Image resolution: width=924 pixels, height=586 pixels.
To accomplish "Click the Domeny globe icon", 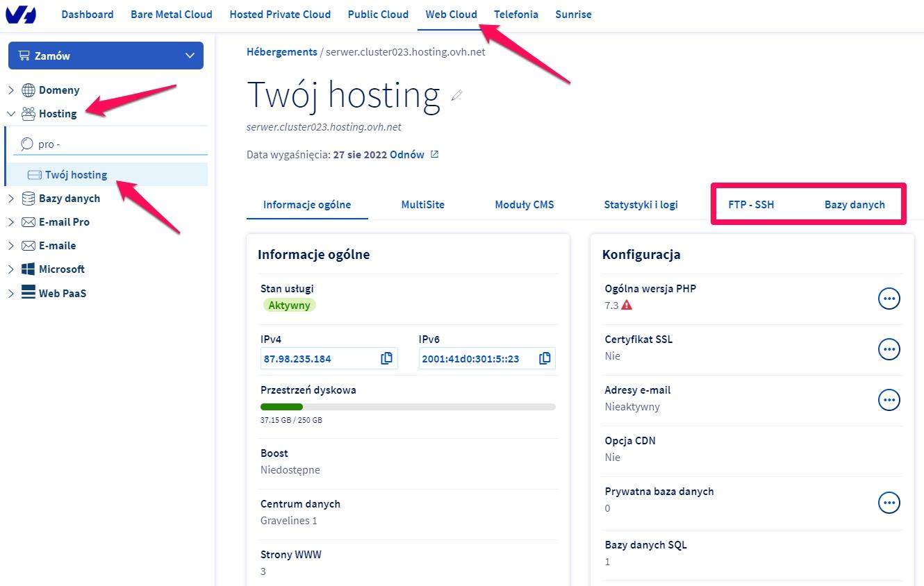I will [x=28, y=90].
